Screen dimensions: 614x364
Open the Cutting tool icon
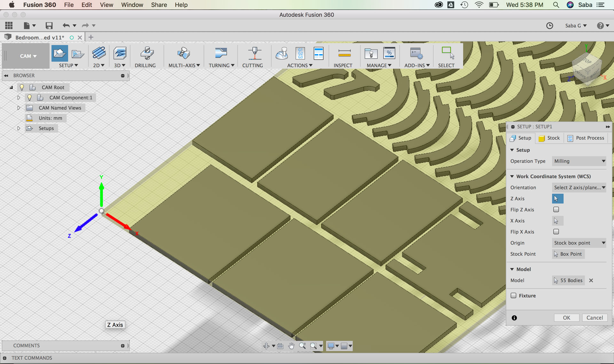[x=254, y=53]
